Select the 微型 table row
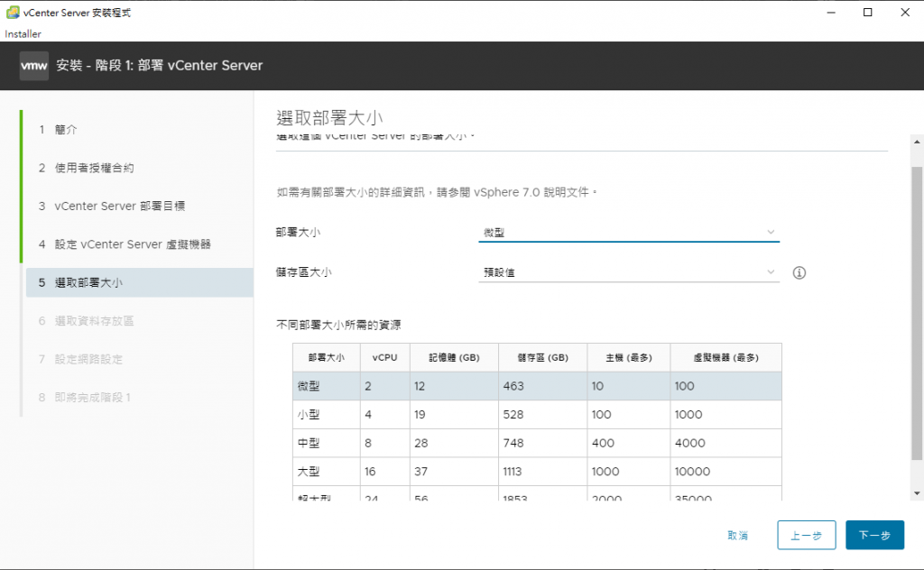924x570 pixels. pos(537,386)
